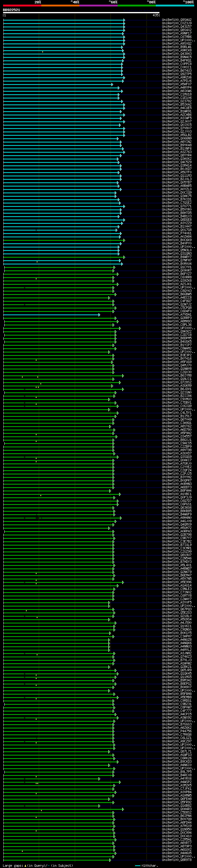Select hit UniRef100_Q9SAU2
The image size is (197, 868).
pyautogui.click(x=177, y=20)
